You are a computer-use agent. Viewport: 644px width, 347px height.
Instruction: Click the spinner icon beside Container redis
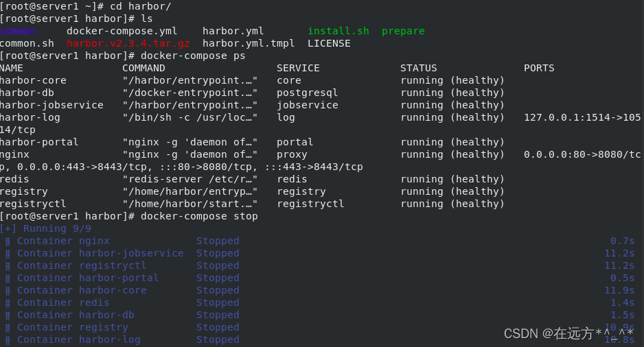[8, 303]
